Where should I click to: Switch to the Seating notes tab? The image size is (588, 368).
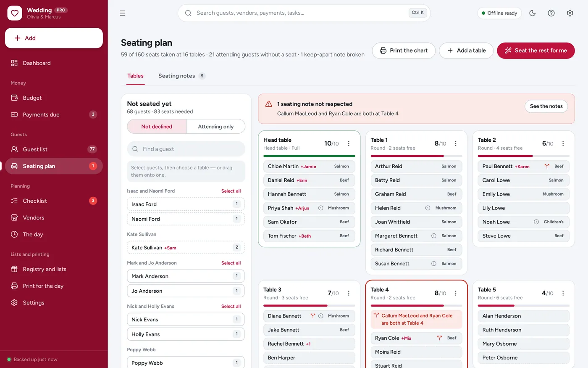(x=181, y=76)
